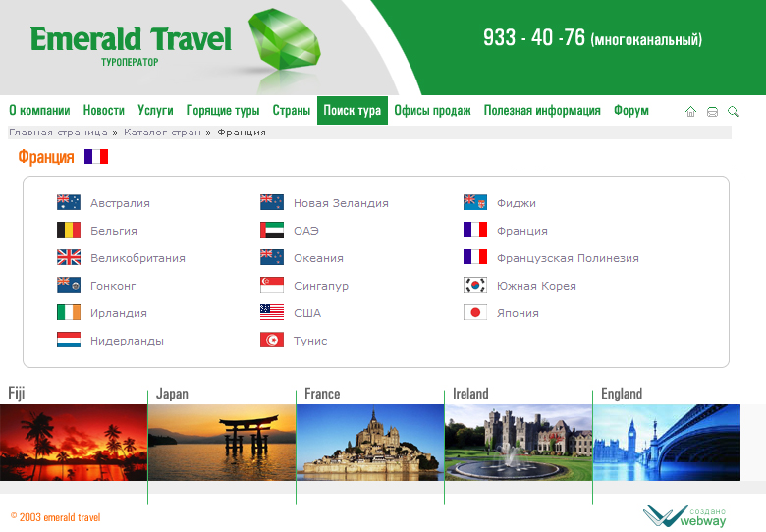The image size is (766, 532).
Task: Click the flag next to Океания
Action: pyautogui.click(x=272, y=257)
